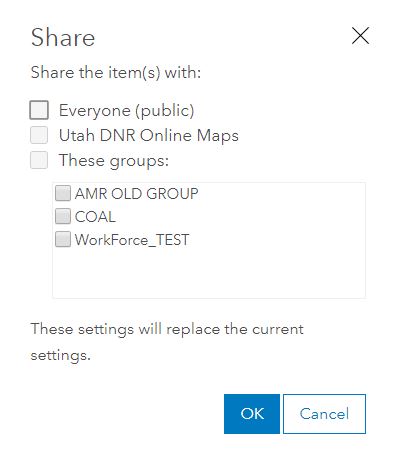Click the Share dialog title
The width and height of the screenshot is (396, 450).
tap(63, 37)
